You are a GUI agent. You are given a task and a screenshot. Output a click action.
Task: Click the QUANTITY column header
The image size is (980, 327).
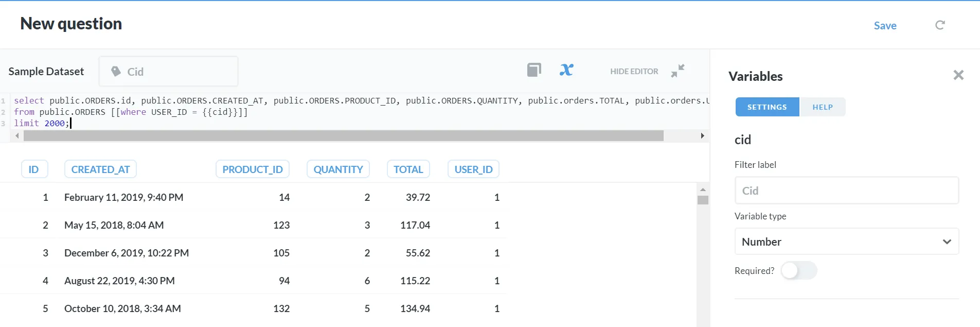tap(338, 169)
